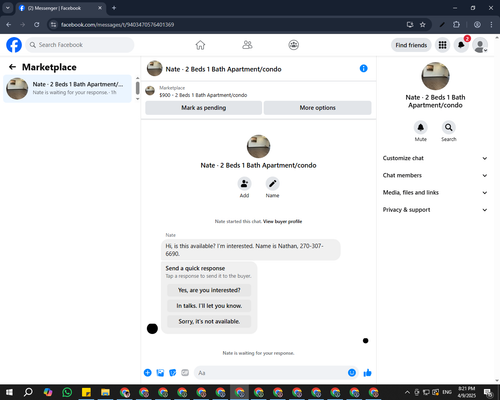500x400 pixels.
Task: Open Chrome three-dot menu
Action: click(x=491, y=25)
